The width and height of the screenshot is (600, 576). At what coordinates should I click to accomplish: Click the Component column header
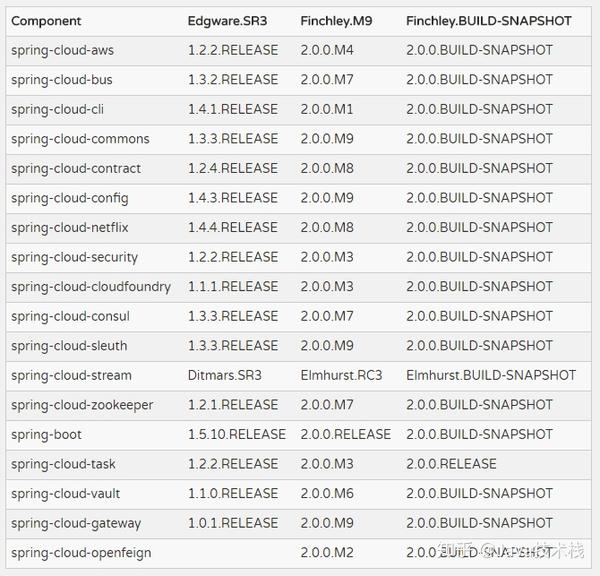[x=46, y=21]
